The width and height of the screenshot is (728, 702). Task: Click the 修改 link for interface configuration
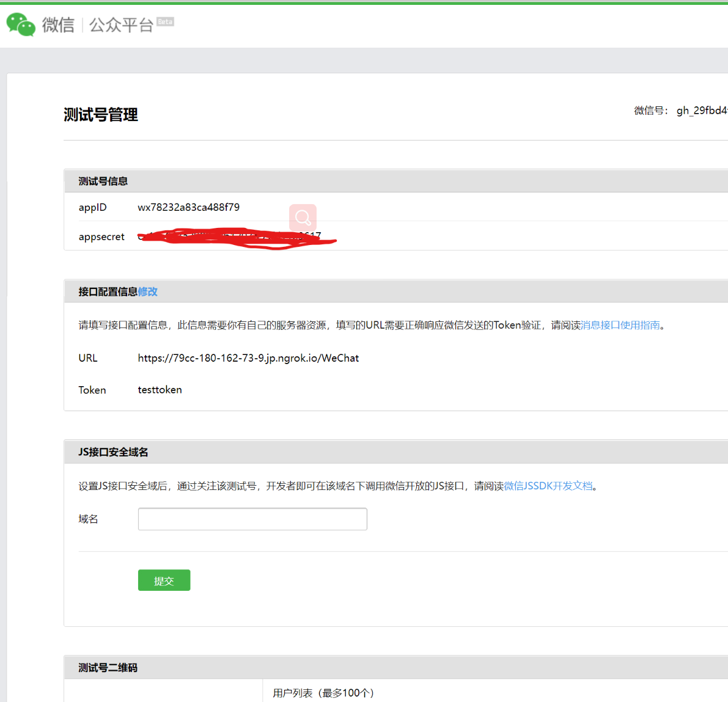coord(148,291)
